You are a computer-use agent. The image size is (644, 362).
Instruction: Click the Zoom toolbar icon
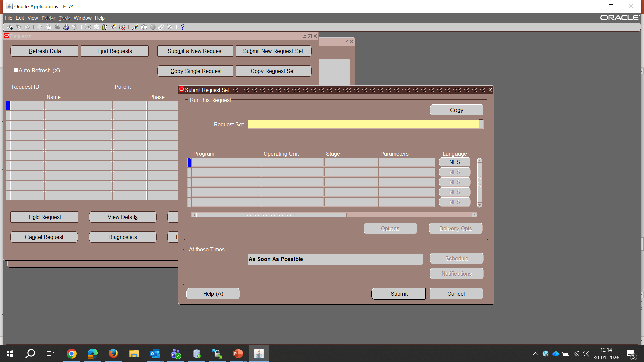pos(144,27)
